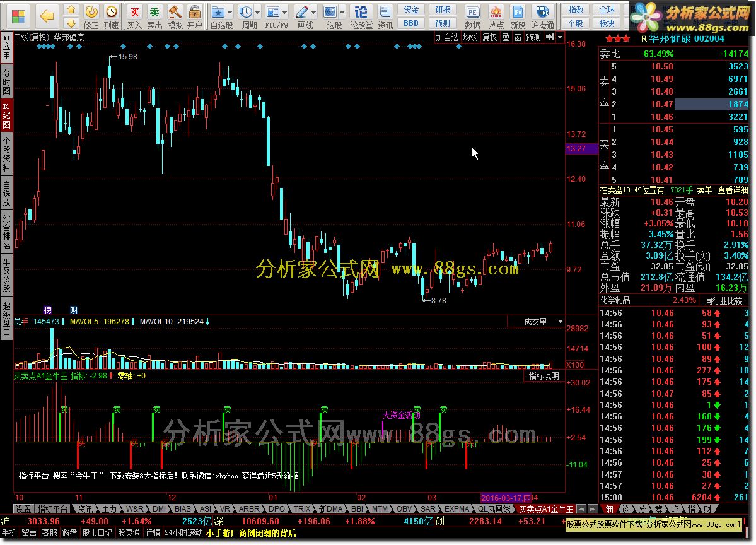Select the EXPMA indicator tab

[457, 509]
